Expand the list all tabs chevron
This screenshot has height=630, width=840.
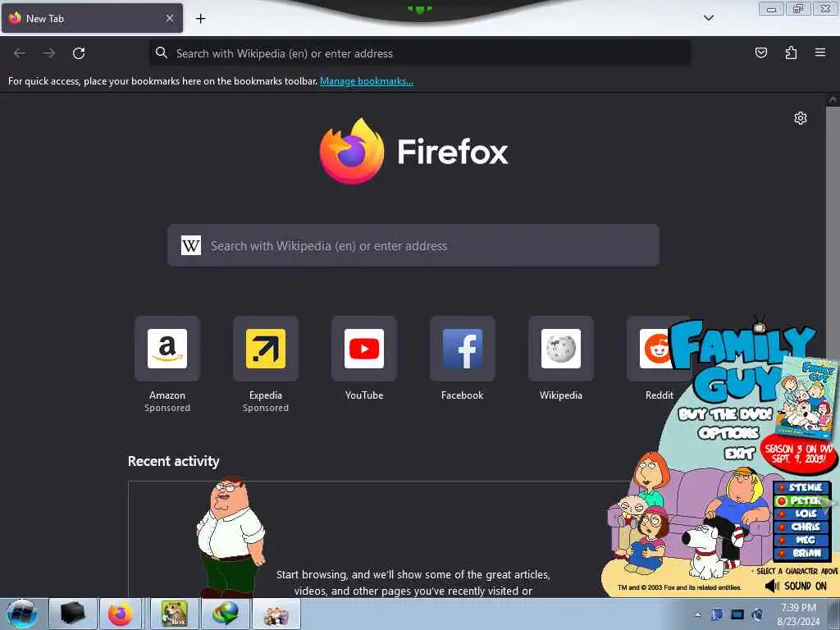708,18
